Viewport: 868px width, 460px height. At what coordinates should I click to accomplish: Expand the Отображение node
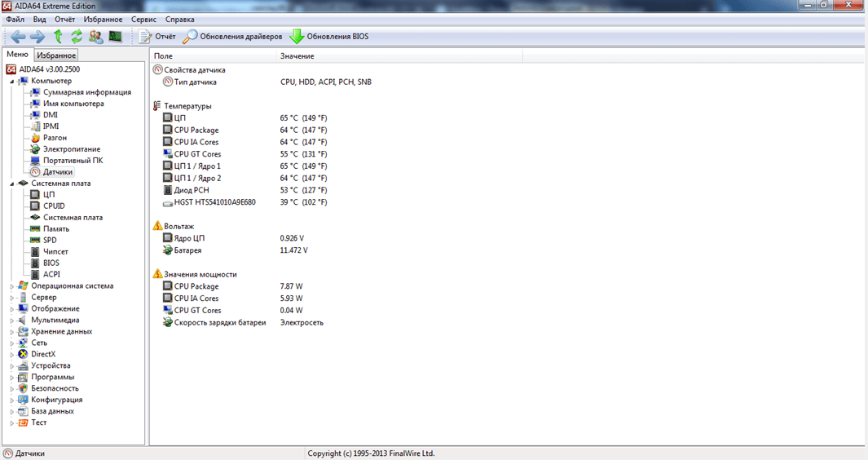[x=11, y=308]
